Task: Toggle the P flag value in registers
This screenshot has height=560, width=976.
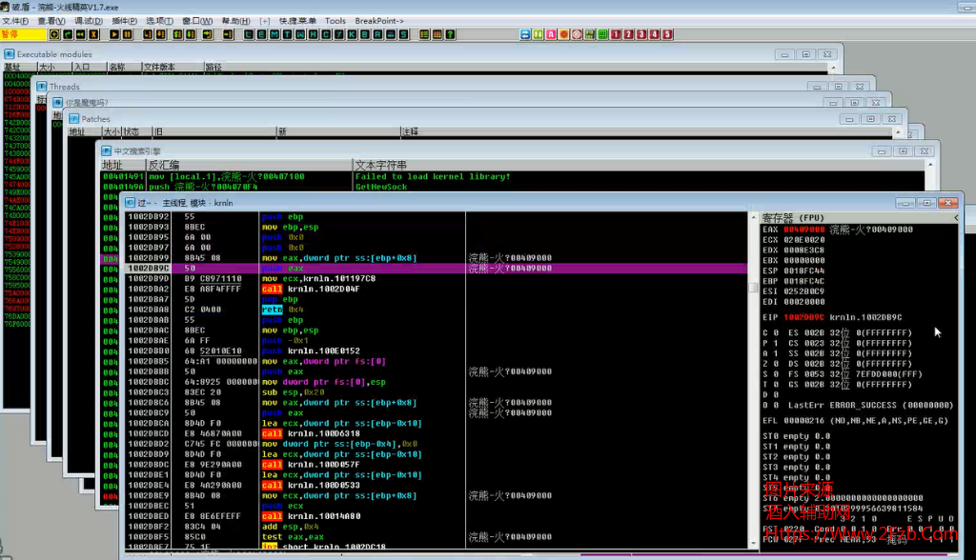Action: click(777, 343)
